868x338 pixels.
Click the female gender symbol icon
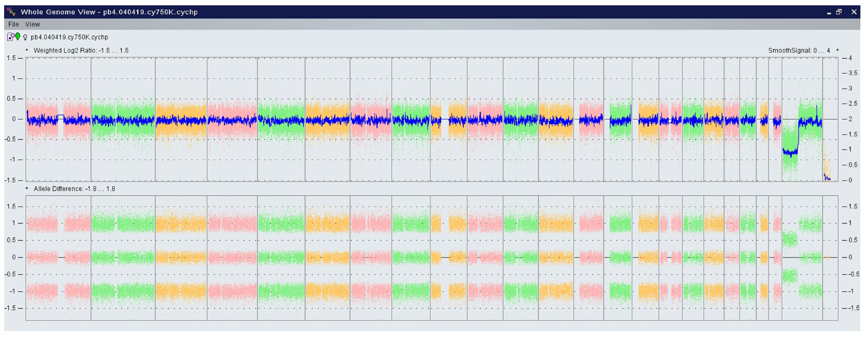pos(25,37)
